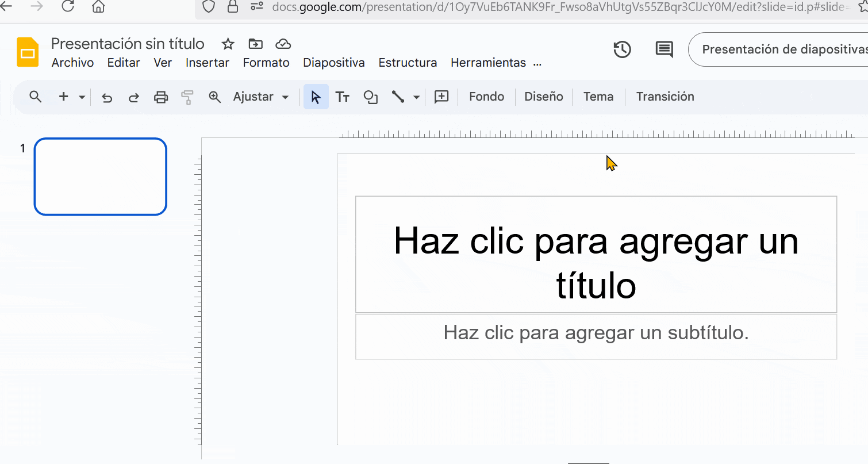
Task: Click the Undo arrow icon
Action: [107, 97]
